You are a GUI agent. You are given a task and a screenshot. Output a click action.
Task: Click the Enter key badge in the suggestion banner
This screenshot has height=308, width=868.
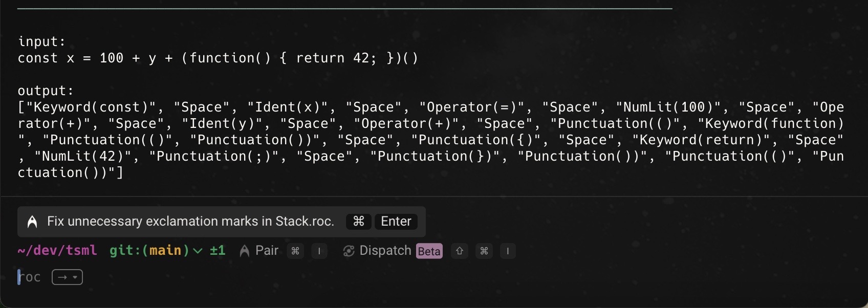pos(396,222)
